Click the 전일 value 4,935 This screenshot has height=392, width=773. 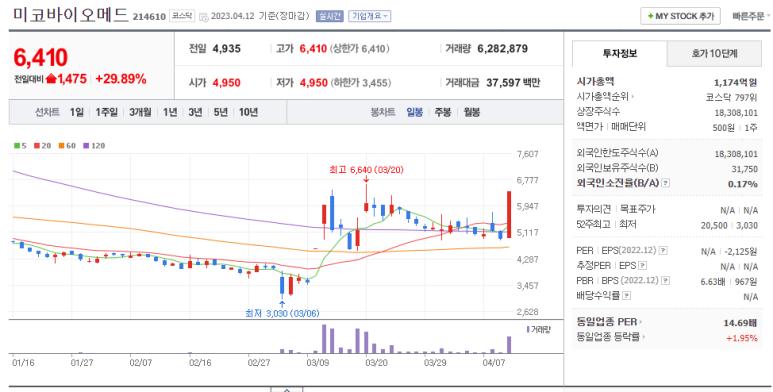227,48
